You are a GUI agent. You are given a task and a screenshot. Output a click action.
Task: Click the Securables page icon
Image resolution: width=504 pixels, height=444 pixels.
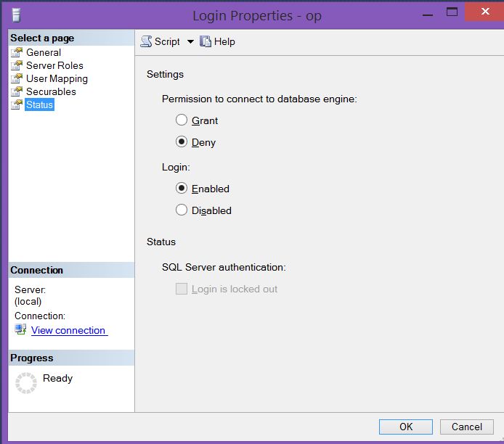pos(17,92)
